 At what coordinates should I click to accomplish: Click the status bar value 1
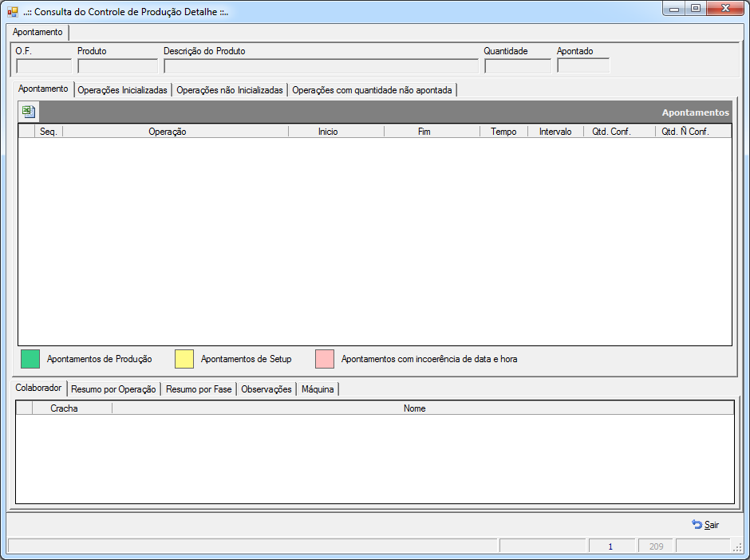(x=612, y=546)
